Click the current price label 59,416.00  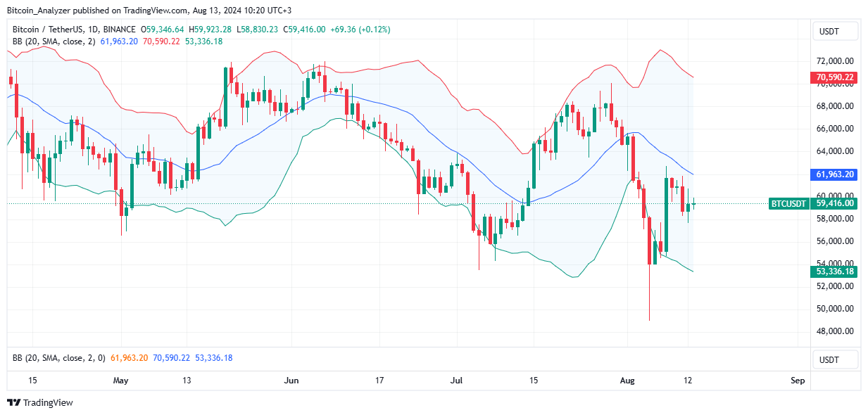point(835,204)
